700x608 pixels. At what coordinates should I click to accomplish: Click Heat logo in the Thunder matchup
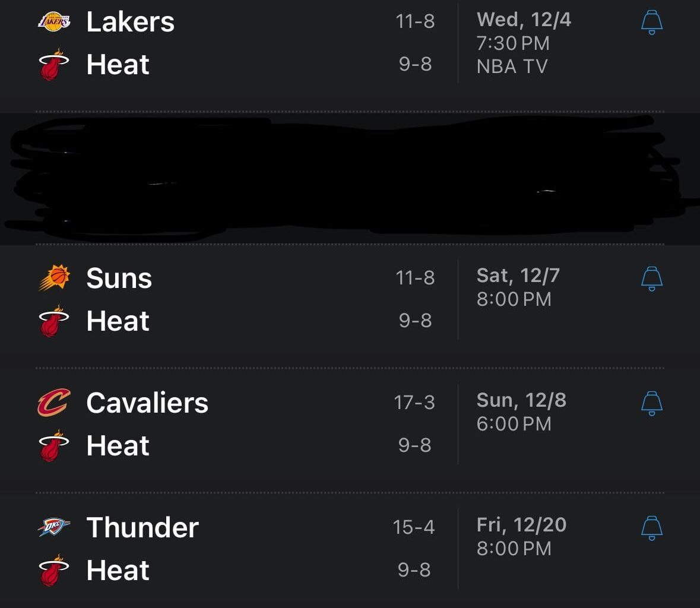(54, 571)
